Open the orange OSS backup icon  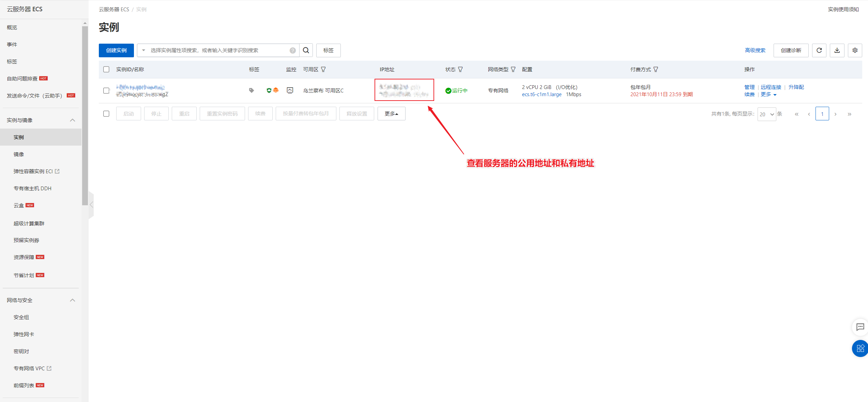[275, 90]
